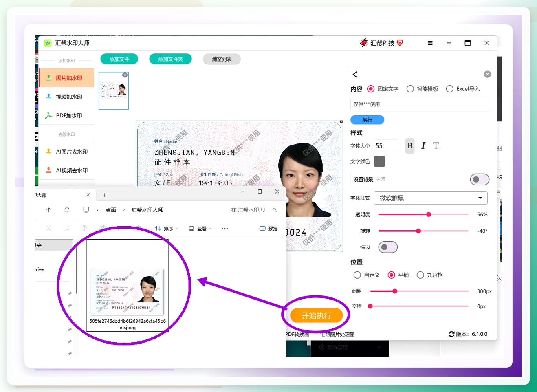
Task: Click 桌面 in the Explorer address bar
Action: click(x=111, y=210)
